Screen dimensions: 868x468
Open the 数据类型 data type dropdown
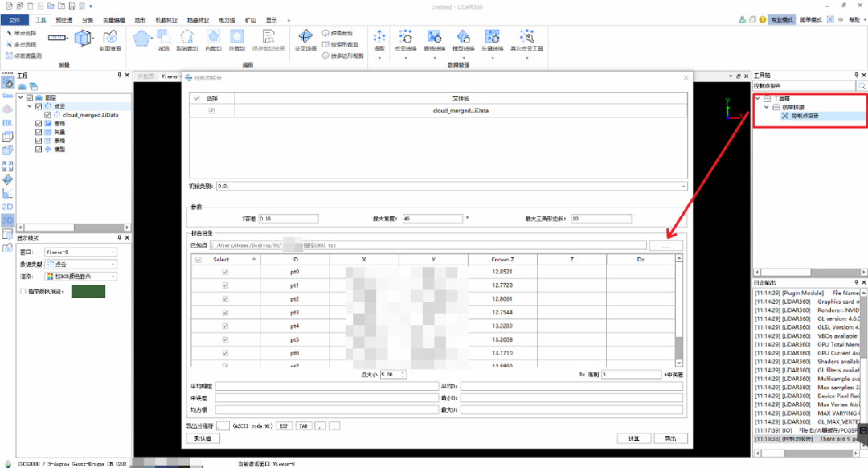pos(81,265)
